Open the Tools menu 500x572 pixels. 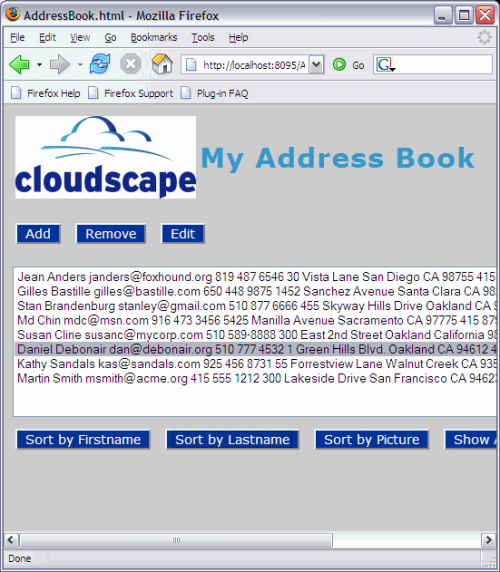[x=203, y=38]
